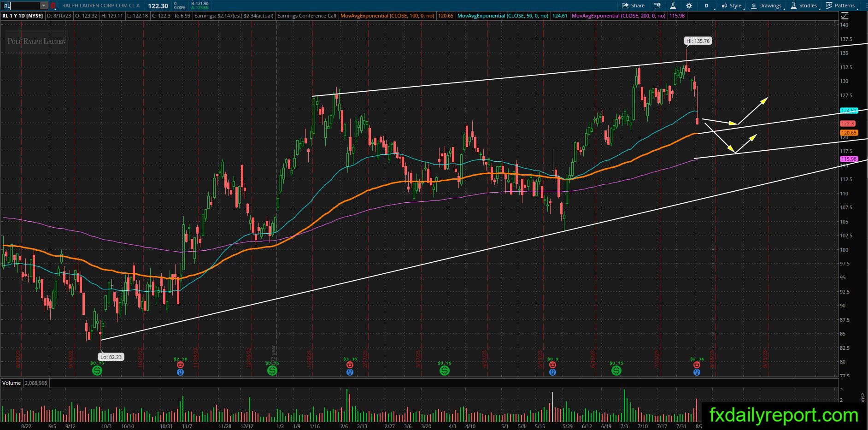Open chart settings gear icon

coord(689,6)
